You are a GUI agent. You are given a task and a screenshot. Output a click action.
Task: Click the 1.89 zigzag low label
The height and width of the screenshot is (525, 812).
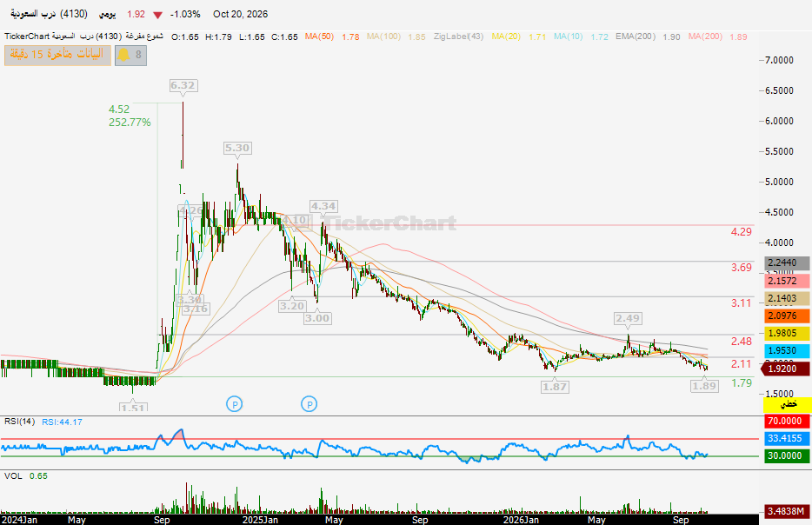click(704, 386)
